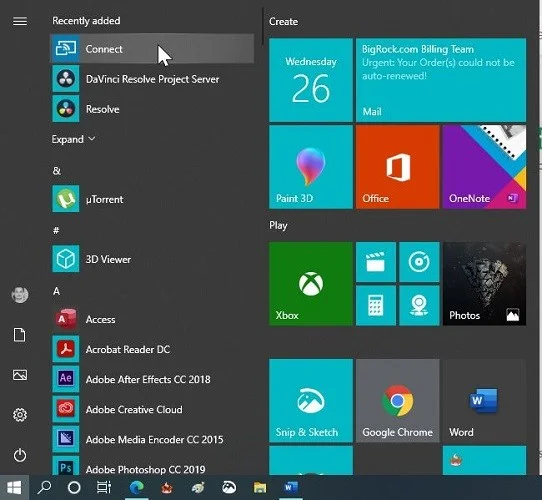Launch the Snip & Sketch tile
This screenshot has width=542, height=500.
pyautogui.click(x=311, y=400)
